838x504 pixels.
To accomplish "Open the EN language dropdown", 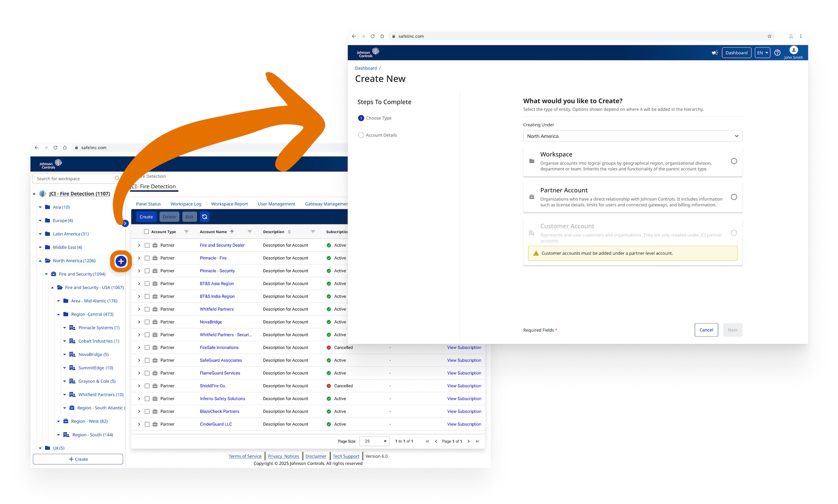I will tap(762, 53).
